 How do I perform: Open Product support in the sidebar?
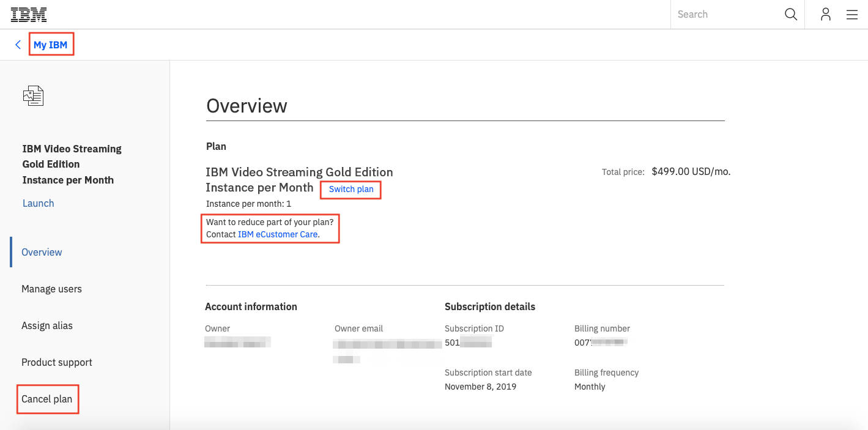[57, 362]
